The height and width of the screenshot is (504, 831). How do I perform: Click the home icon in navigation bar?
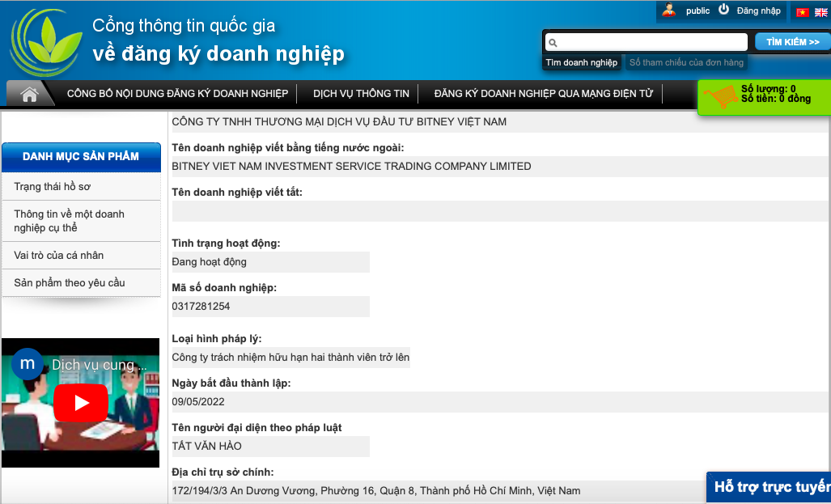coord(30,94)
